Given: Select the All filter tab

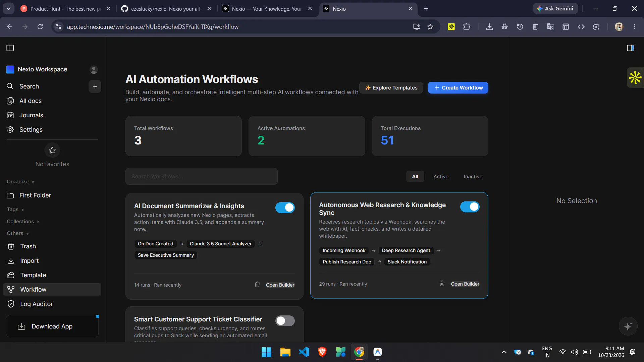Looking at the screenshot, I should coord(415,177).
